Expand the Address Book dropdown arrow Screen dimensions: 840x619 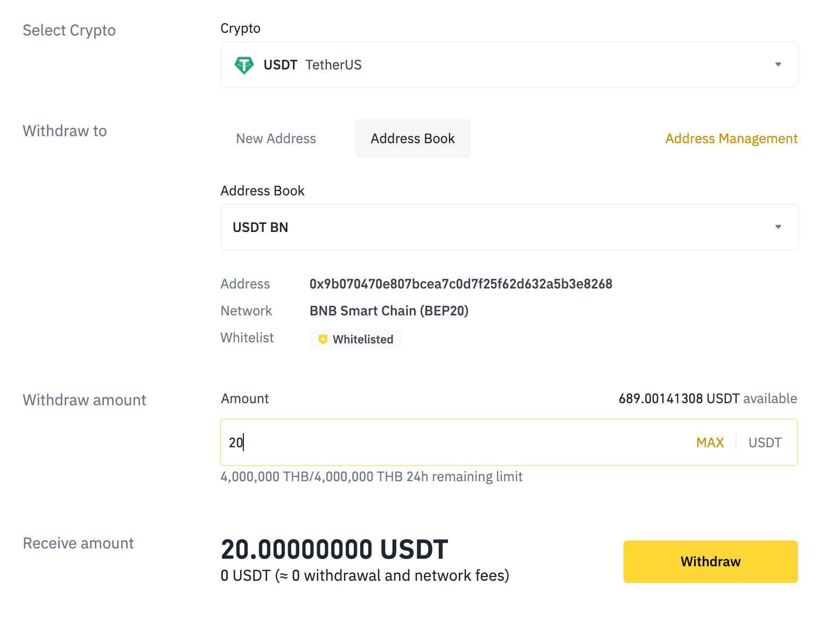(778, 227)
